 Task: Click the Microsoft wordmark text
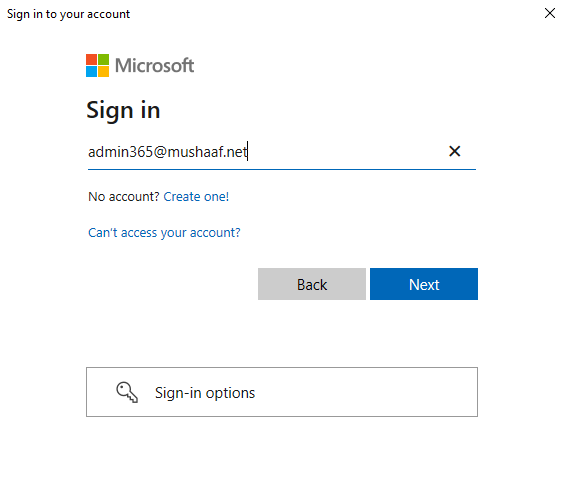point(155,66)
